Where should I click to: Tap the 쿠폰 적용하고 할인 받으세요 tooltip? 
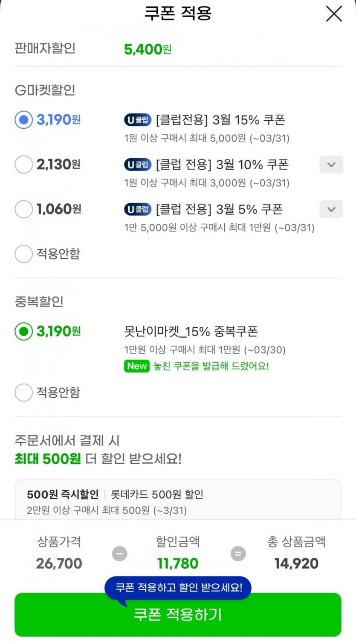click(x=178, y=588)
